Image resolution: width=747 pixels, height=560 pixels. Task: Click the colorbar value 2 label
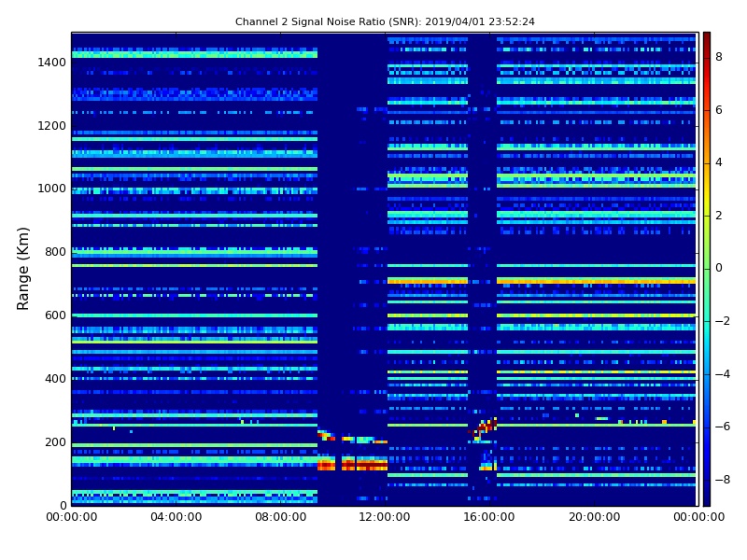pyautogui.click(x=719, y=216)
